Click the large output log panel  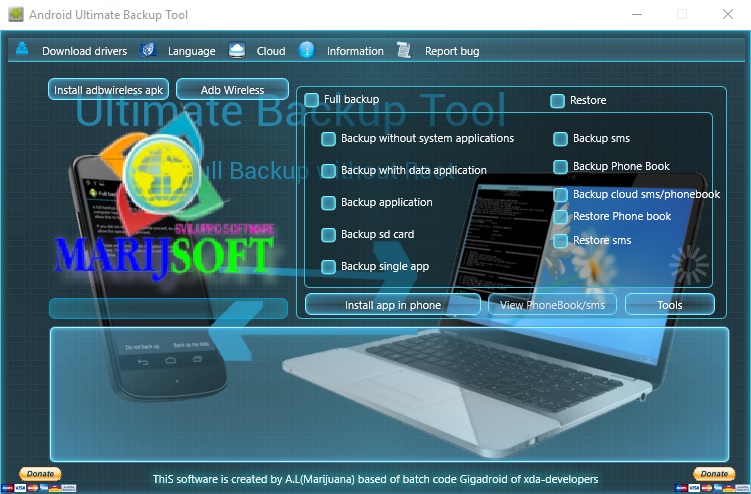(x=389, y=394)
